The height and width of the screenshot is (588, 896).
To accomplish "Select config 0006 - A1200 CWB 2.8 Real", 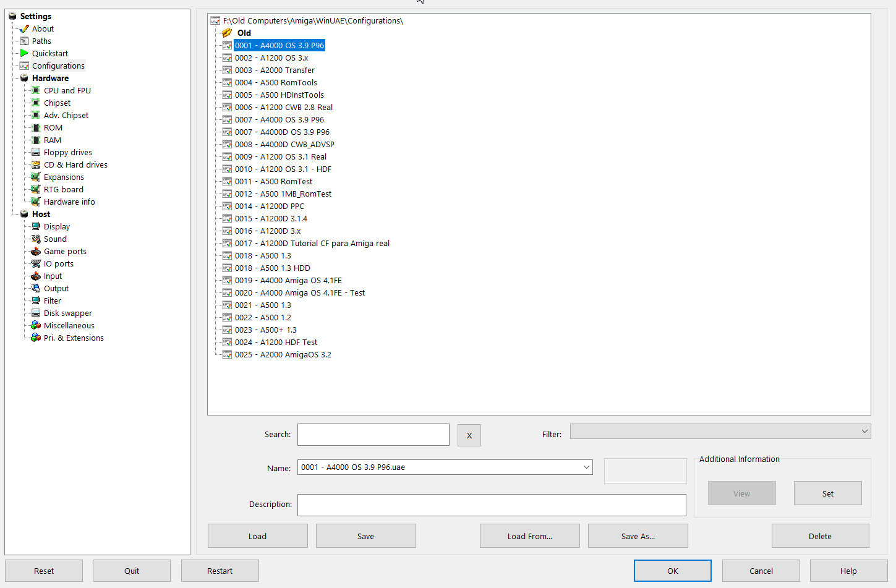I will click(x=284, y=107).
